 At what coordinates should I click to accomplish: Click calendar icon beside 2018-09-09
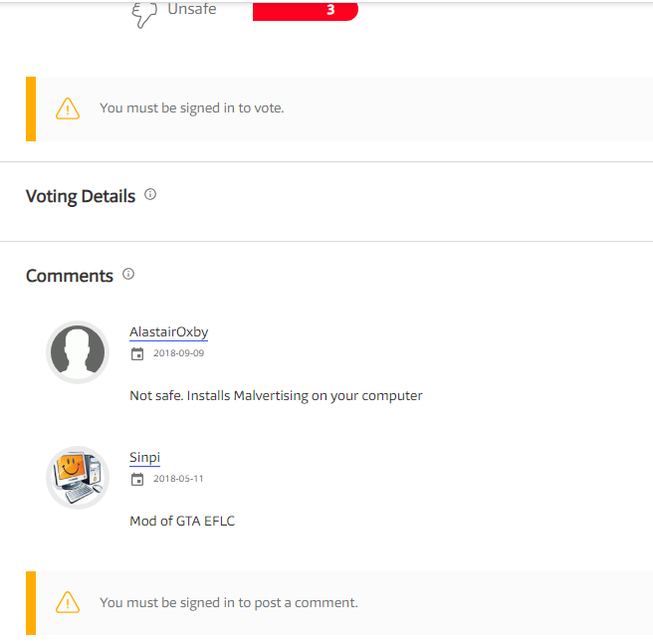(137, 353)
